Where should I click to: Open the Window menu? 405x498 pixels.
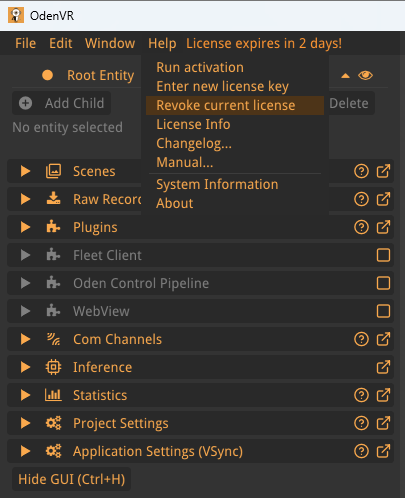110,43
